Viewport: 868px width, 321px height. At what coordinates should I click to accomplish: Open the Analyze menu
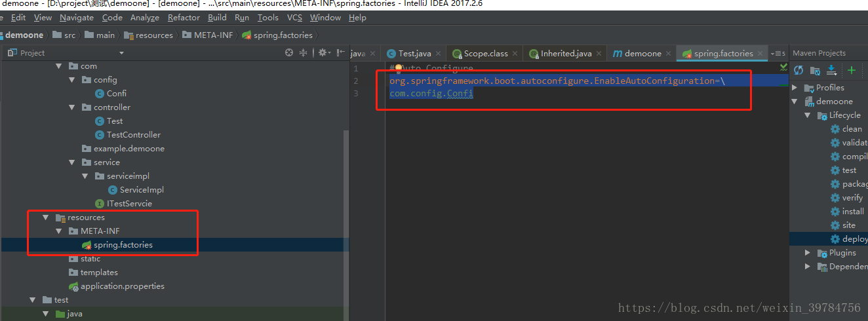point(145,18)
